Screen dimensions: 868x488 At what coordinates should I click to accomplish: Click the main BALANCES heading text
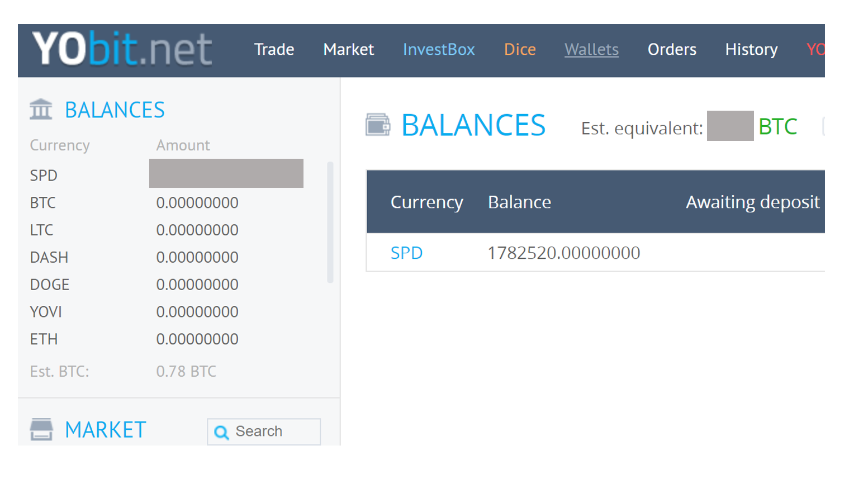473,125
